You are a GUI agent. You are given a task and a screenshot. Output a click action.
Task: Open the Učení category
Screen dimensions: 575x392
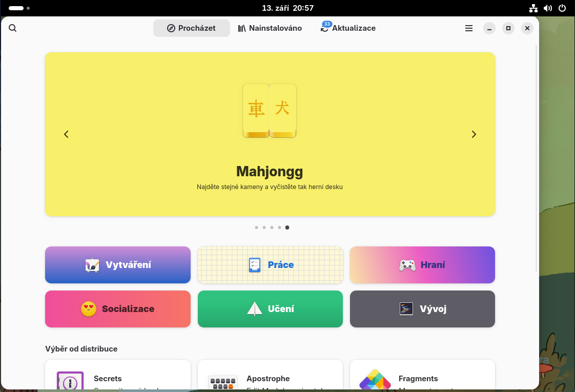pos(270,309)
